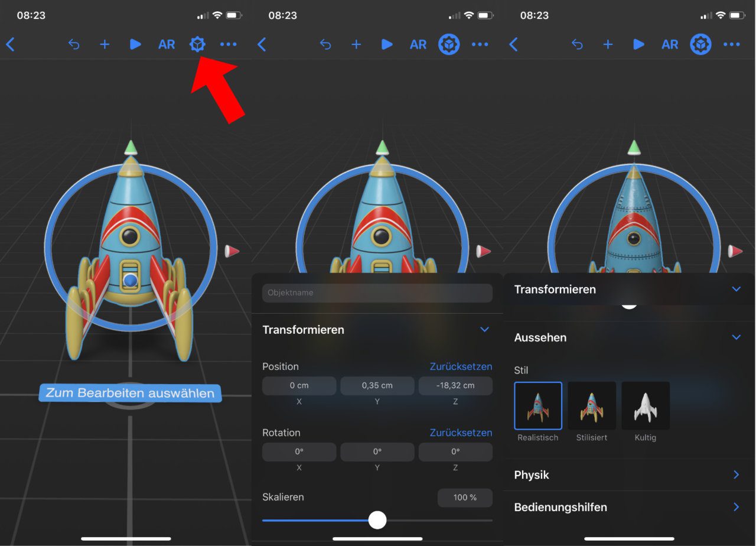Image resolution: width=756 pixels, height=546 pixels.
Task: Open the ellipsis more options icon
Action: coord(229,44)
